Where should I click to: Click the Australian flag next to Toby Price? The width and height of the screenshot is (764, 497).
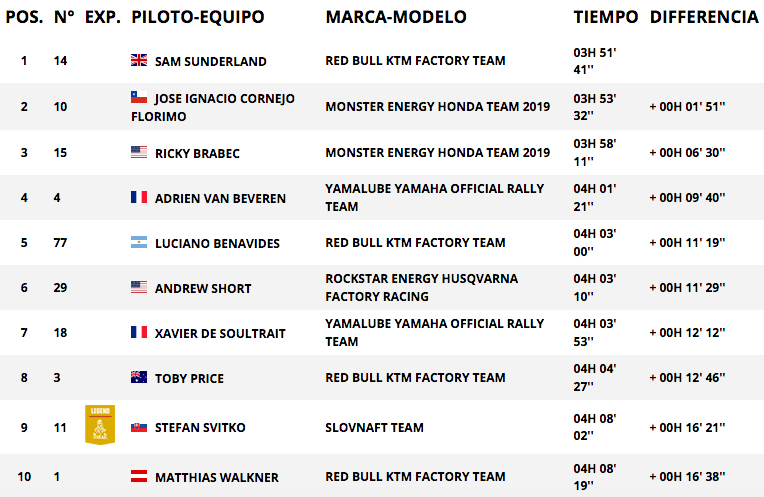[x=139, y=377]
